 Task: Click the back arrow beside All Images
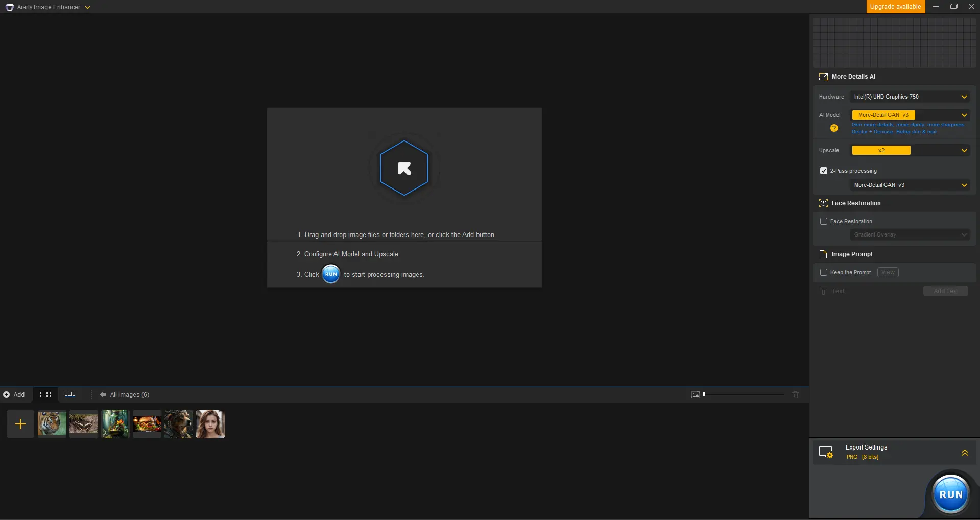(103, 395)
